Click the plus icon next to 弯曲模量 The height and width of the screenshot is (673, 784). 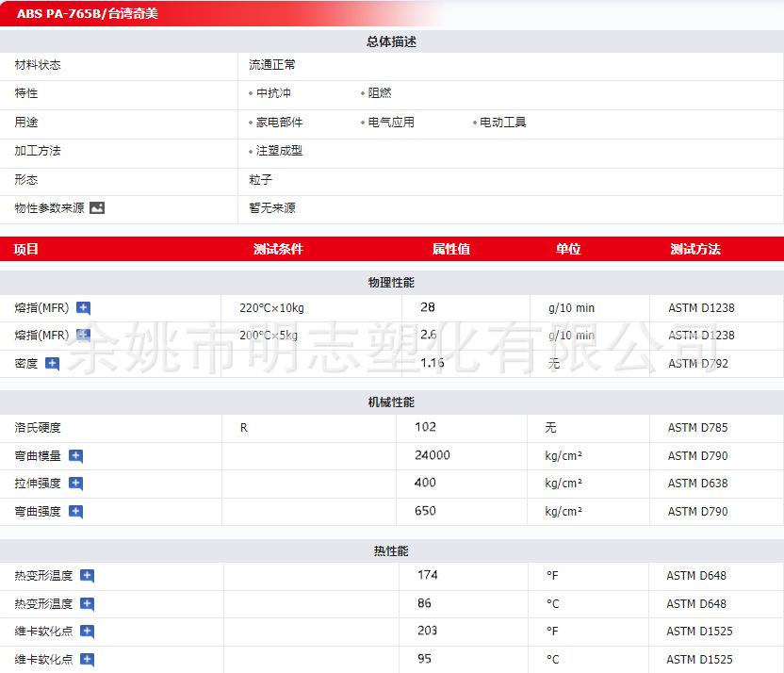coord(75,456)
